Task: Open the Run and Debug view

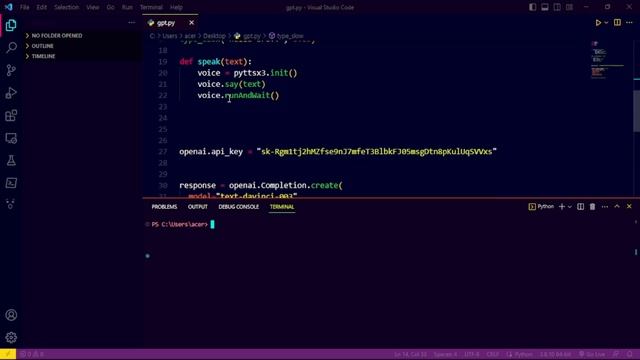Action: click(x=11, y=93)
